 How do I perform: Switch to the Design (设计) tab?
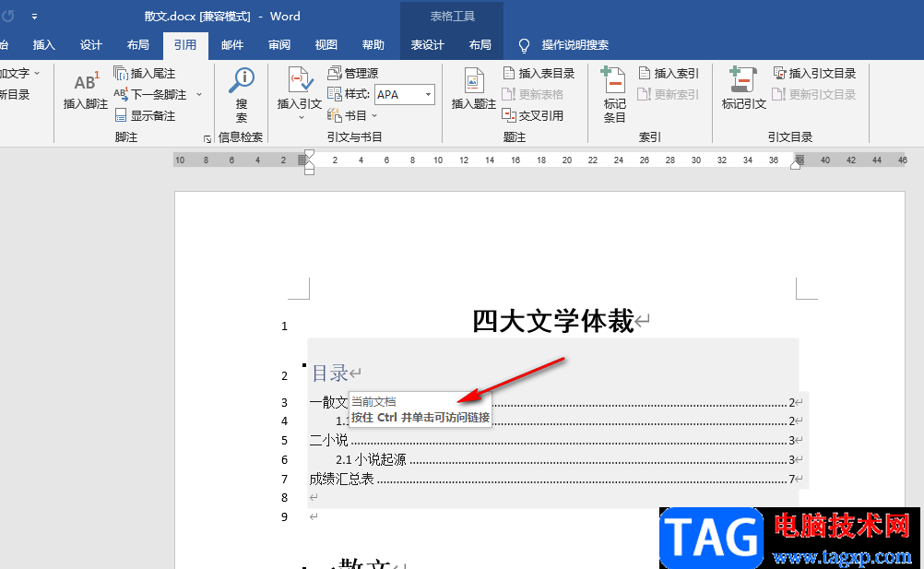90,45
